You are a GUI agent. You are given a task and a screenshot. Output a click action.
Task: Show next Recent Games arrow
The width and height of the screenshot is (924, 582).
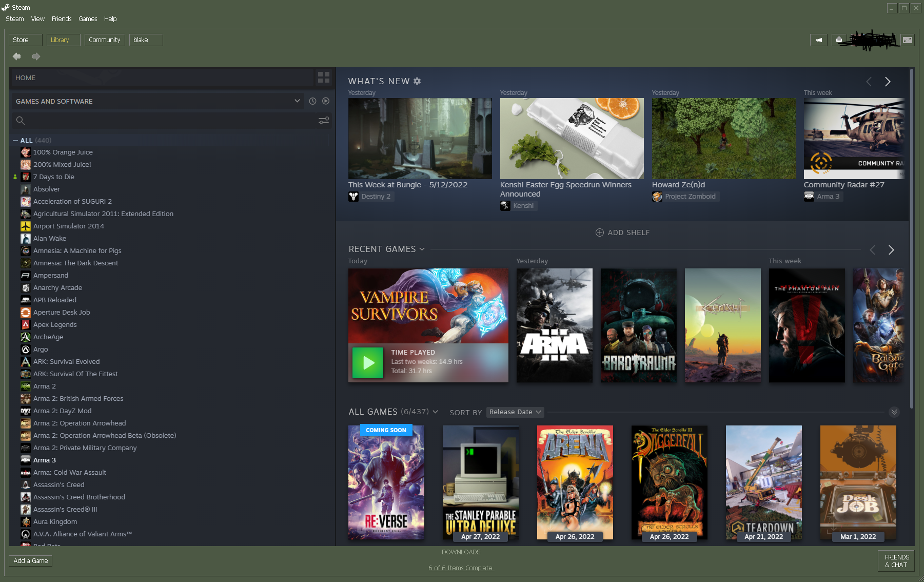click(x=891, y=250)
